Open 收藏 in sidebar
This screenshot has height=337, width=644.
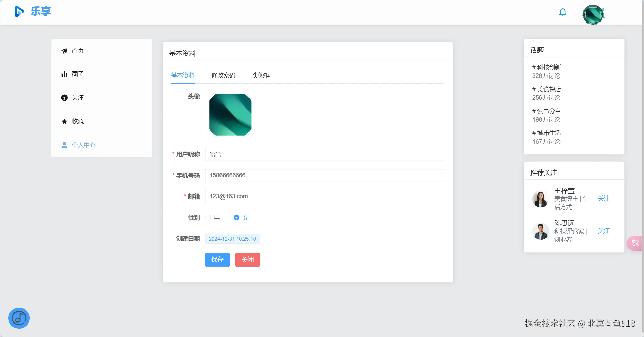click(x=101, y=121)
